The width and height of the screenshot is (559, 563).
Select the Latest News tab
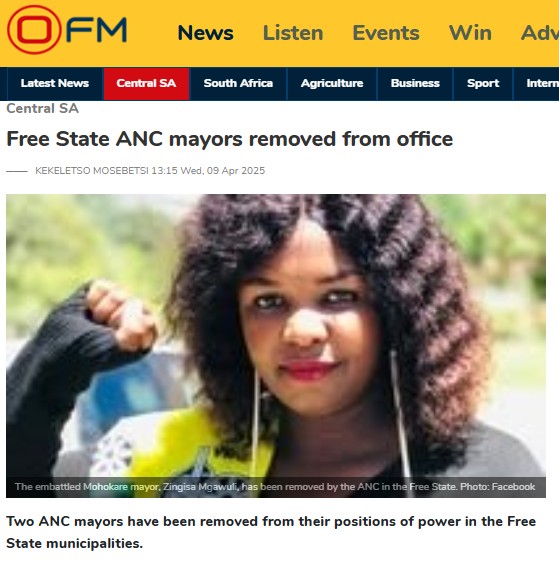(55, 83)
